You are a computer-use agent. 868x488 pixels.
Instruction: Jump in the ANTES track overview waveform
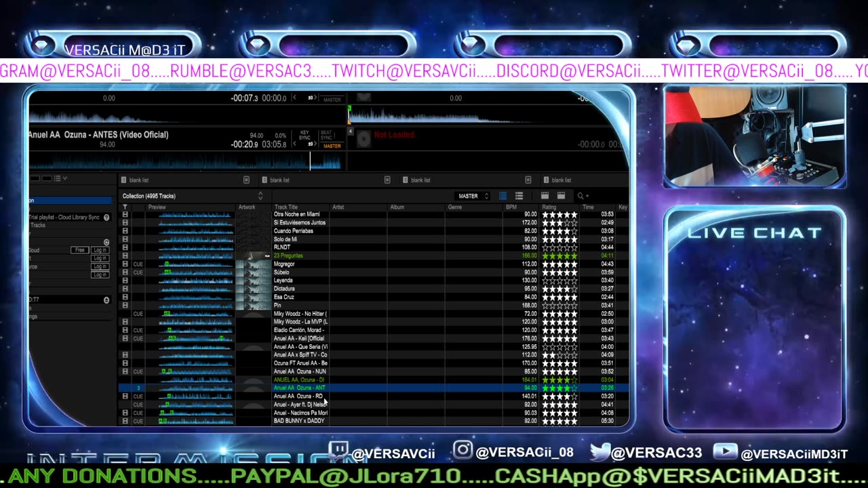coord(184,161)
